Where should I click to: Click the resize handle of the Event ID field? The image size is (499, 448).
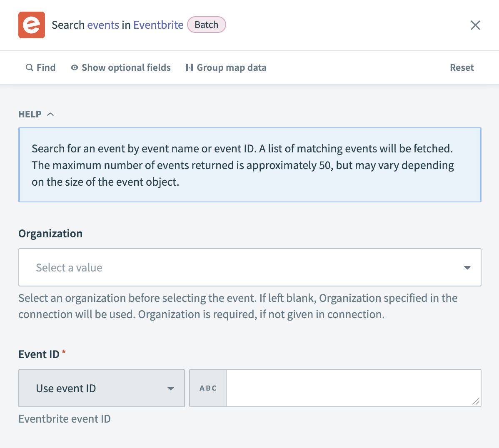pyautogui.click(x=476, y=402)
